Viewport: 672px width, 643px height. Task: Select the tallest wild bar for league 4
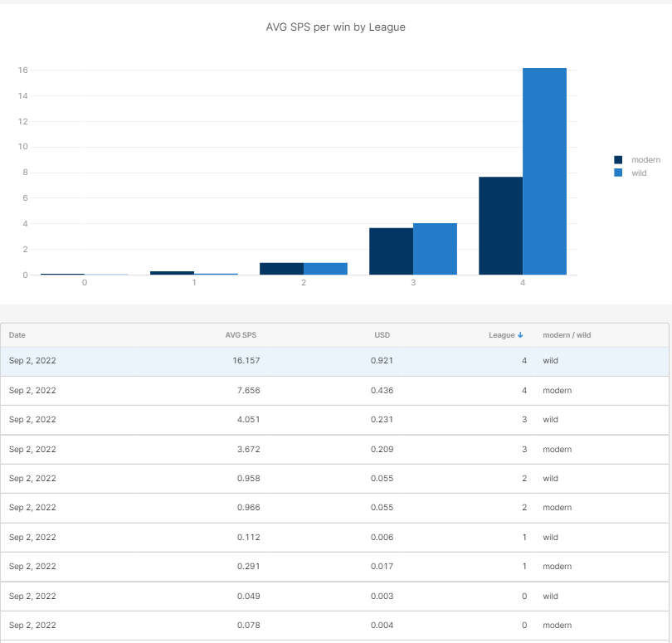(544, 171)
